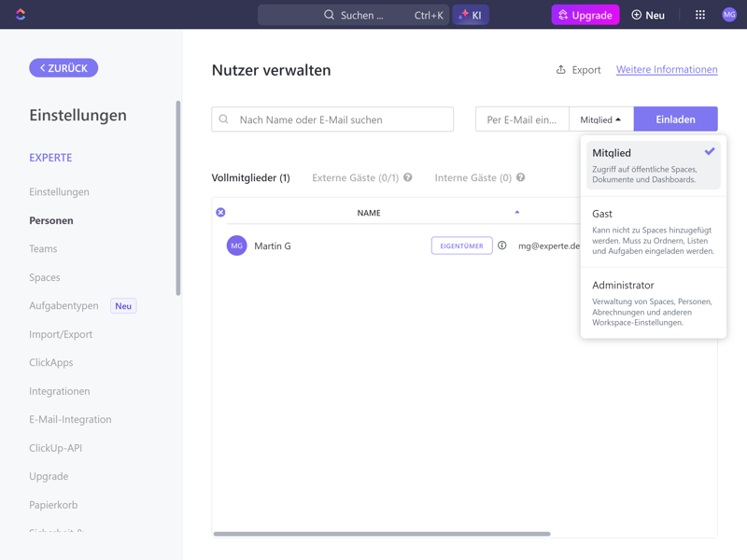Open the Weitere Informationen link
This screenshot has width=747, height=560.
(667, 69)
